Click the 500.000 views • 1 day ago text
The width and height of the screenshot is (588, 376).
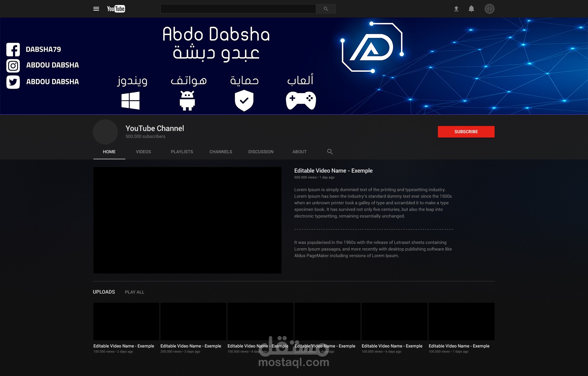pyautogui.click(x=314, y=177)
